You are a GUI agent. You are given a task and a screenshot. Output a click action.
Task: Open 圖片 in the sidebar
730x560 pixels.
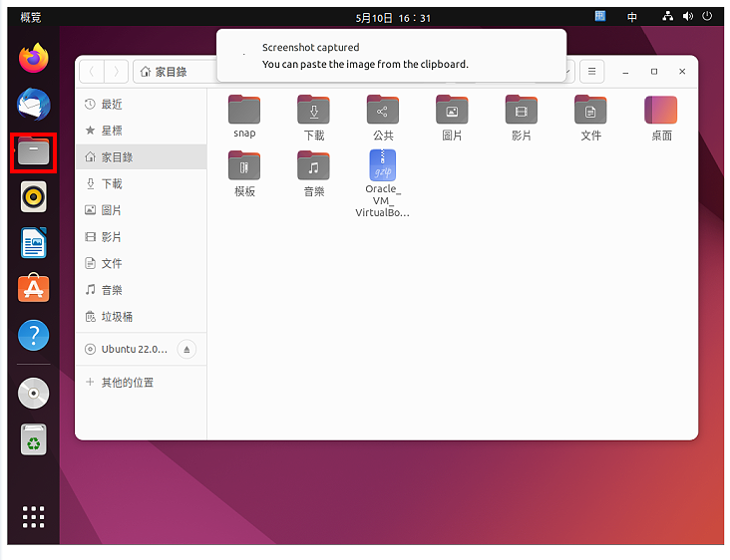[141, 210]
